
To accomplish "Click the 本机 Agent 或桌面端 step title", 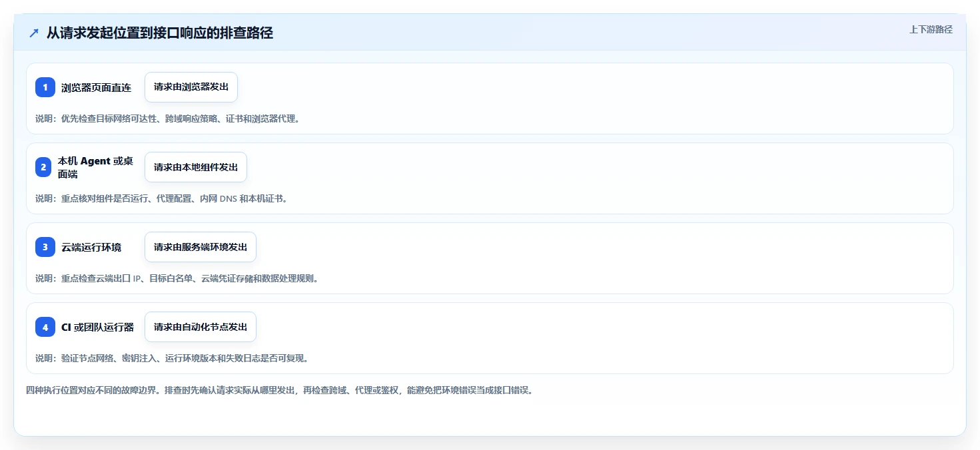I will click(x=95, y=167).
